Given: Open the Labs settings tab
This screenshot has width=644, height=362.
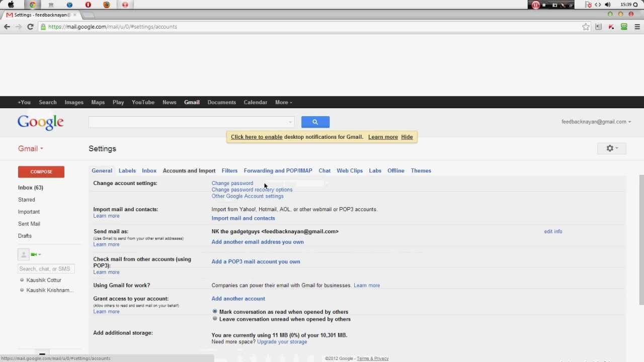Looking at the screenshot, I should pyautogui.click(x=375, y=170).
